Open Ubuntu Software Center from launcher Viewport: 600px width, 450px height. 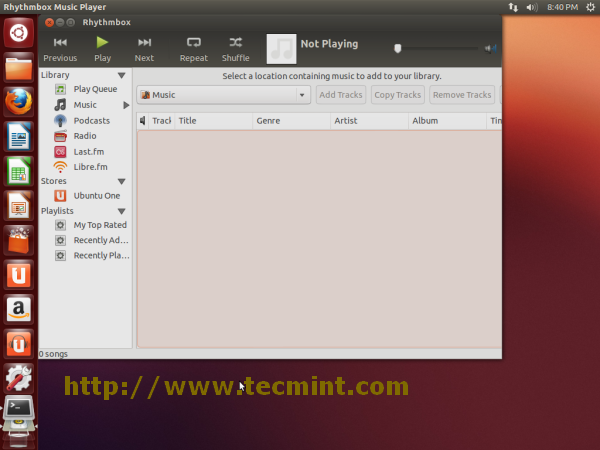pyautogui.click(x=18, y=240)
